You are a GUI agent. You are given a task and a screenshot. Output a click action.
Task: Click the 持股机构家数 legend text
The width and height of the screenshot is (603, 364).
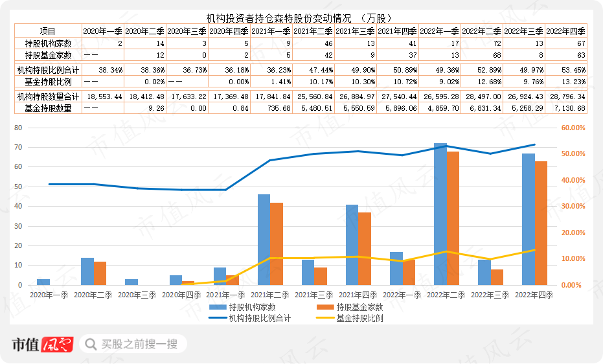coord(253,307)
